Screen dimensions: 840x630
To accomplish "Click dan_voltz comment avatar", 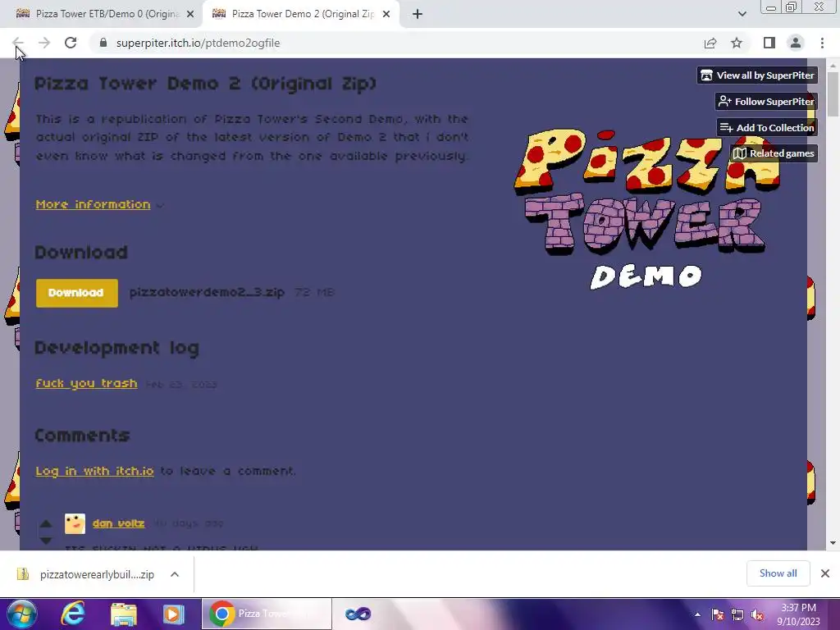I will coord(75,523).
